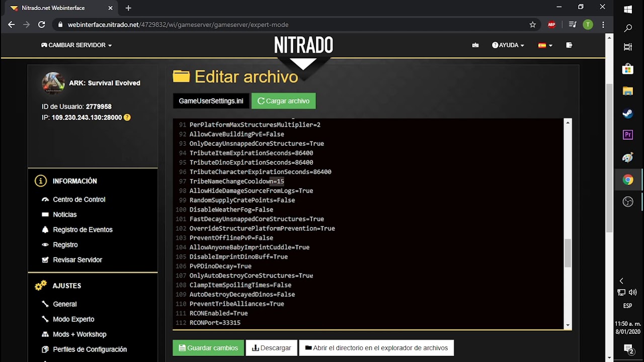Open Centro de Control in sidebar
The height and width of the screenshot is (362, 644).
(x=79, y=200)
